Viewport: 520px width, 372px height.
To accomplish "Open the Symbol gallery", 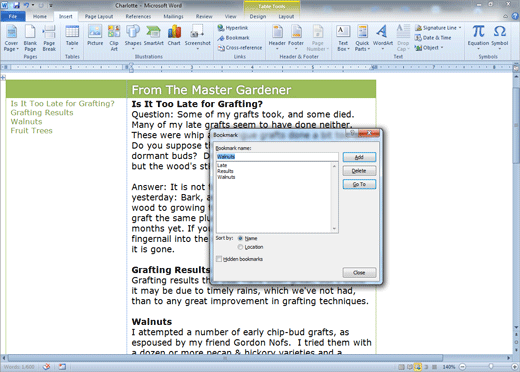I will pyautogui.click(x=499, y=38).
